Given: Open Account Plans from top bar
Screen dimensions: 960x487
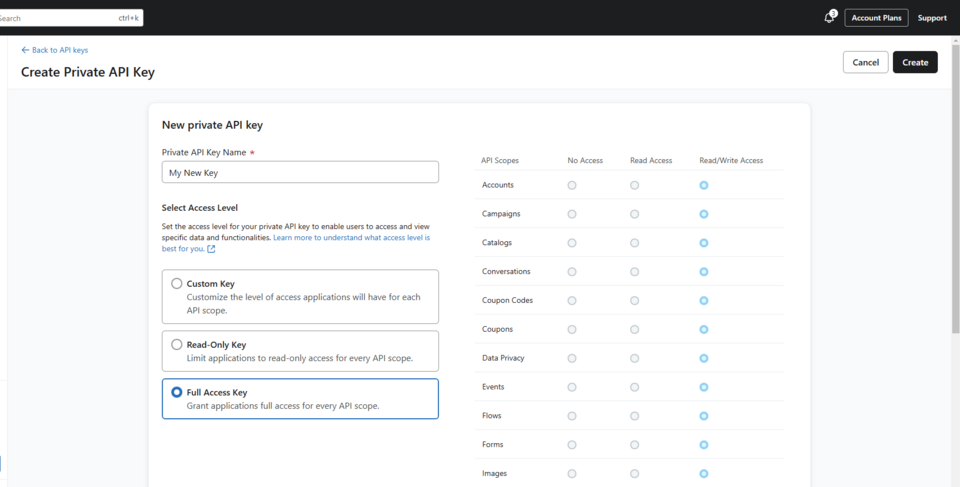Looking at the screenshot, I should click(876, 17).
